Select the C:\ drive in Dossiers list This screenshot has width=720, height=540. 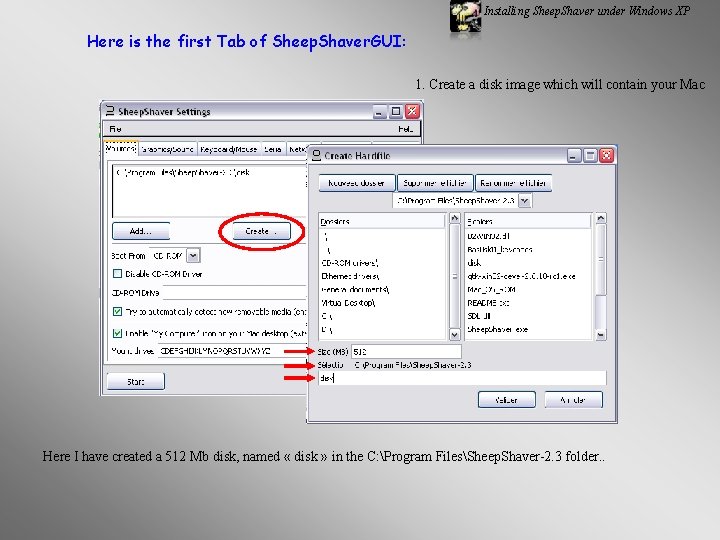click(x=327, y=316)
